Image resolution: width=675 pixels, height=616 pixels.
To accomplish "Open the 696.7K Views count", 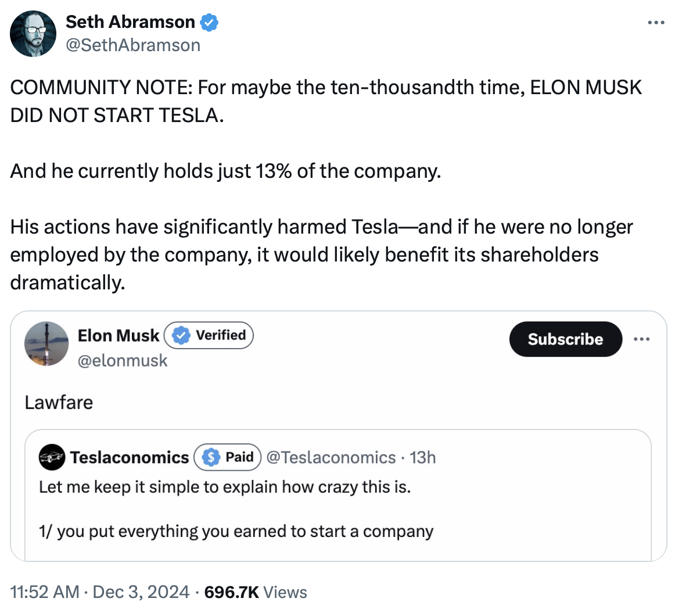I will pos(256,592).
